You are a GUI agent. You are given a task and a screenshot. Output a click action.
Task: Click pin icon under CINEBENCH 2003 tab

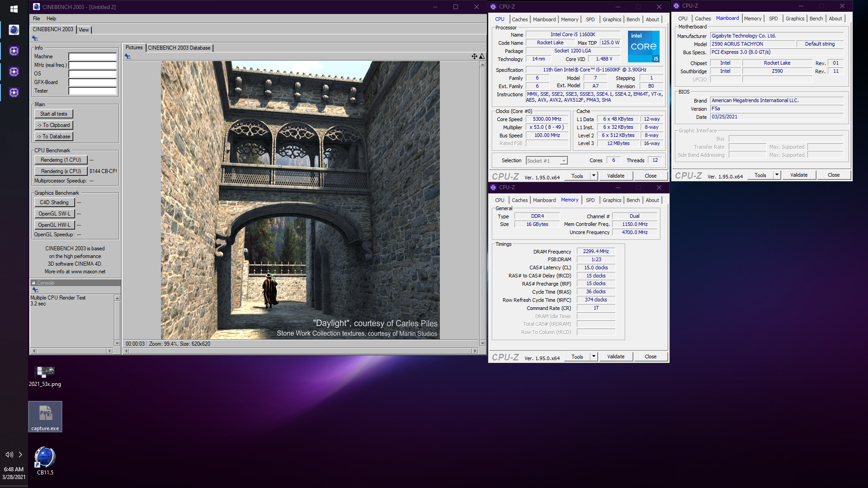point(35,38)
